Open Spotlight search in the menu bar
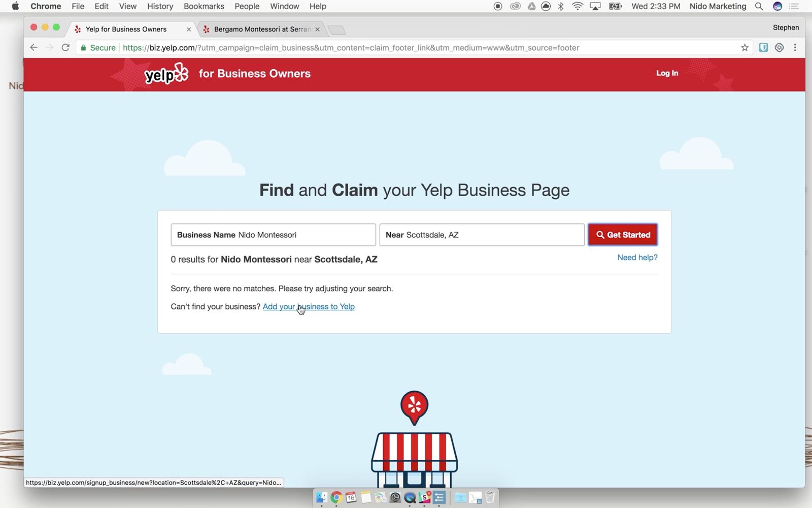The width and height of the screenshot is (812, 508). click(x=759, y=6)
